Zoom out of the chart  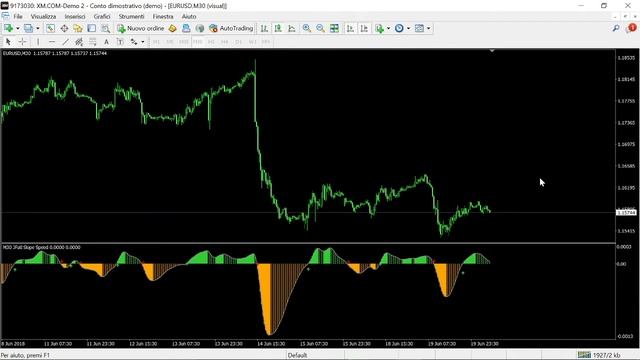(320, 28)
